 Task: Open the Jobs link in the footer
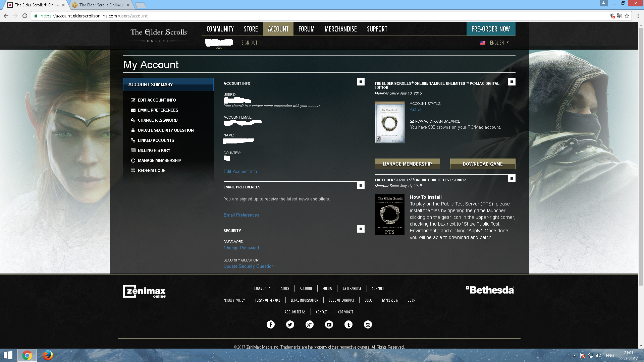[411, 300]
